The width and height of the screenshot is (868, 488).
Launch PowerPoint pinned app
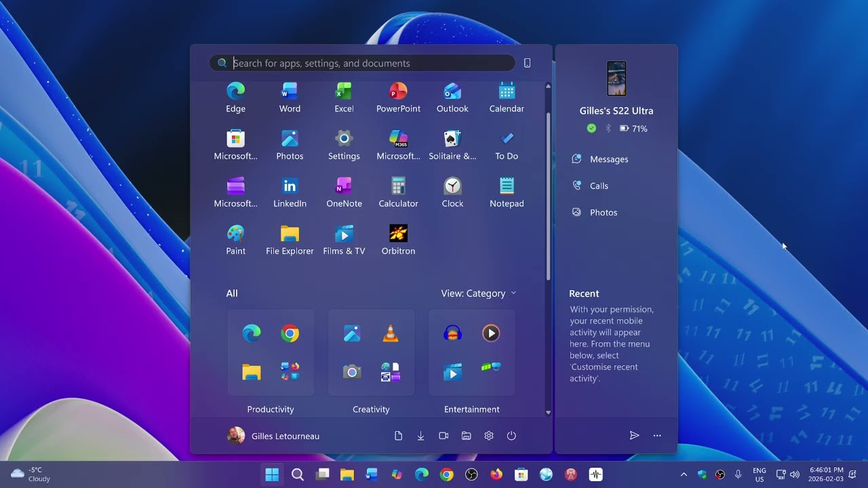point(398,98)
